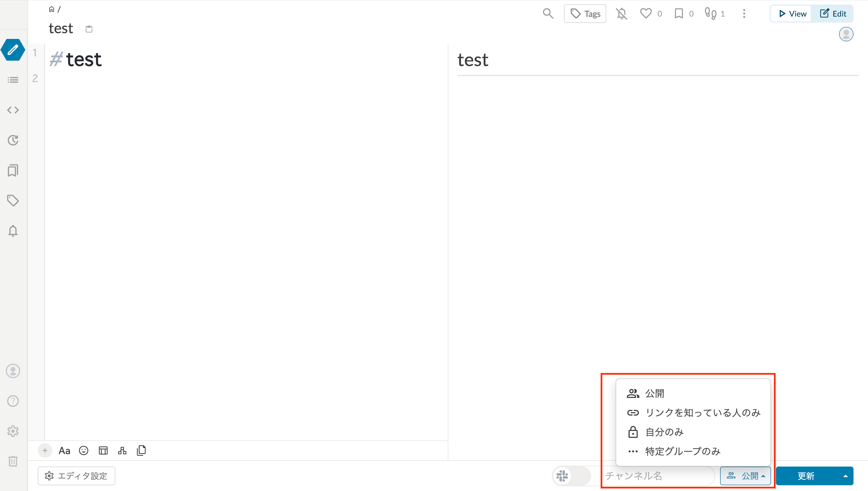The image size is (868, 491).
Task: Select the Edit (pencil) tool in sidebar
Action: 13,50
